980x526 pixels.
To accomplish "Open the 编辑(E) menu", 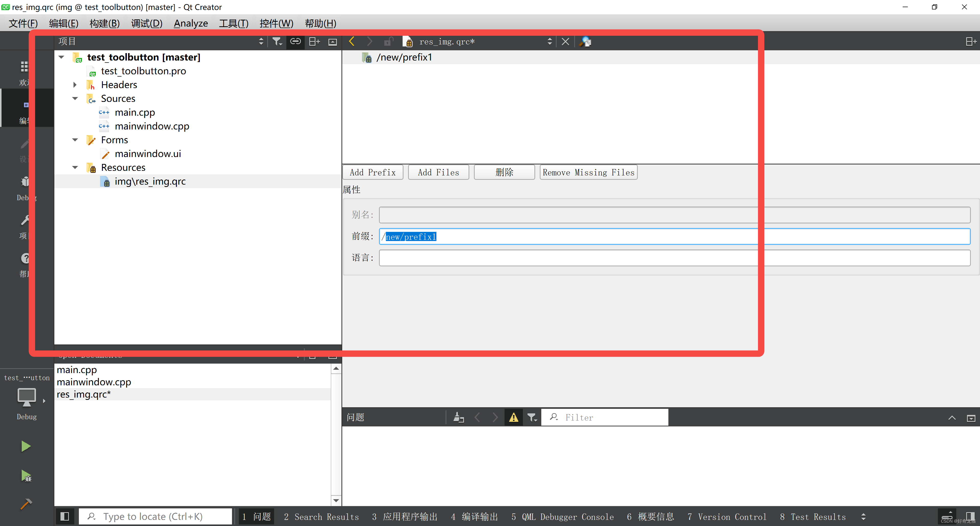I will coord(64,23).
